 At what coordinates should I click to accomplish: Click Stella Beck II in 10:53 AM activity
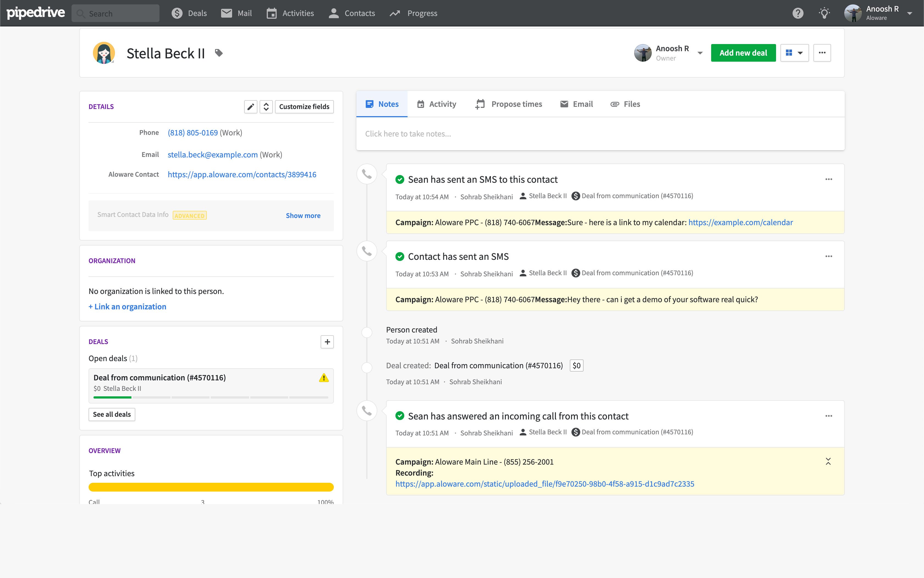(x=548, y=273)
